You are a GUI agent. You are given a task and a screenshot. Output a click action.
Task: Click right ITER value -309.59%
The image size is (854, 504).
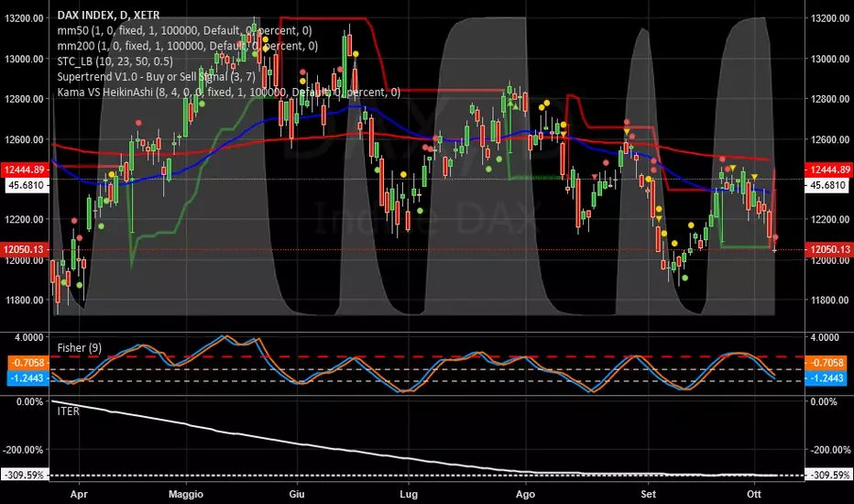pyautogui.click(x=829, y=475)
